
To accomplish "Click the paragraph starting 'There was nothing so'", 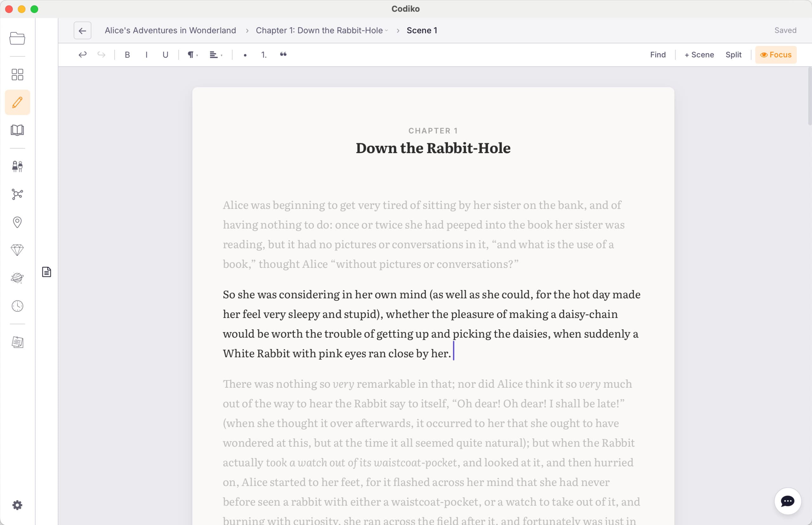I will [431, 452].
